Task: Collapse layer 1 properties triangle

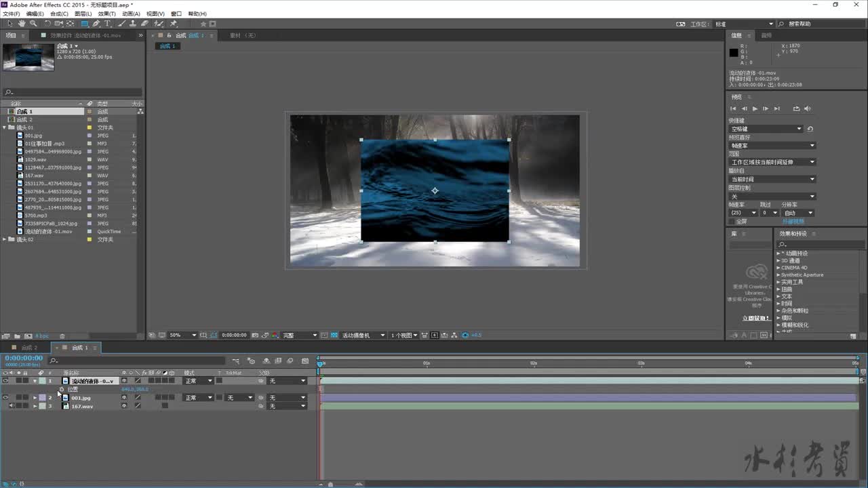Action: (35, 381)
